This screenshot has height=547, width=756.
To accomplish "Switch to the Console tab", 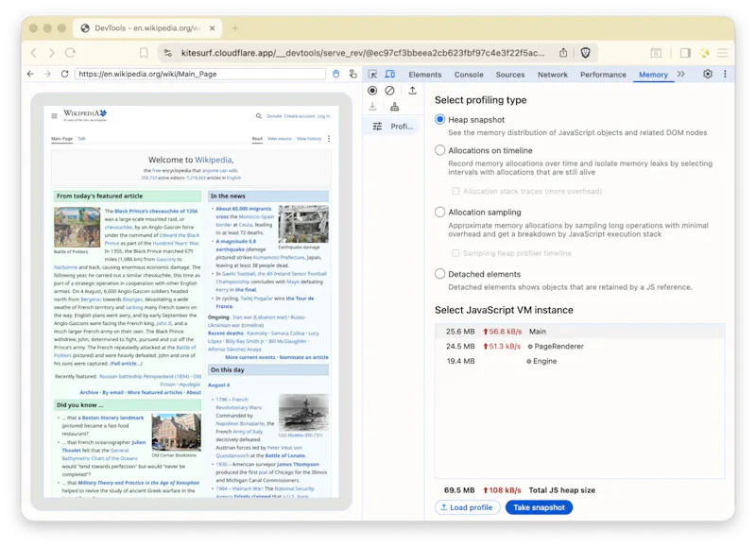I will click(469, 75).
